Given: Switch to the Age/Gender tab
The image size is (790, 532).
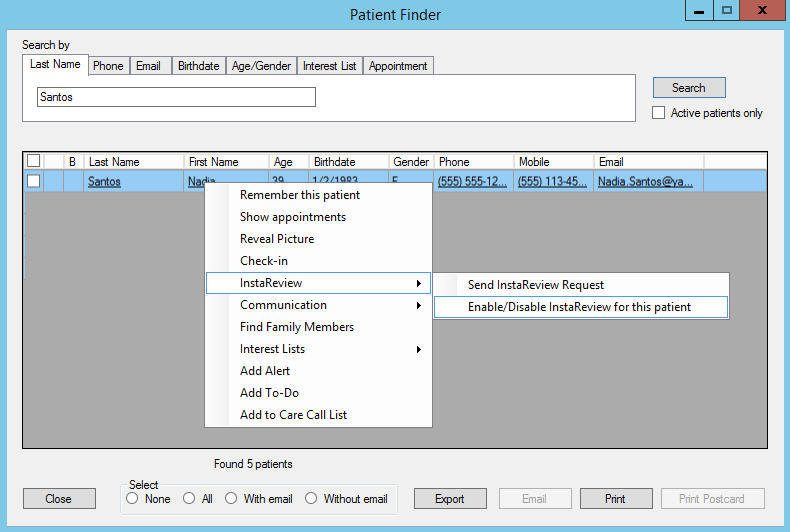Looking at the screenshot, I should pos(261,66).
